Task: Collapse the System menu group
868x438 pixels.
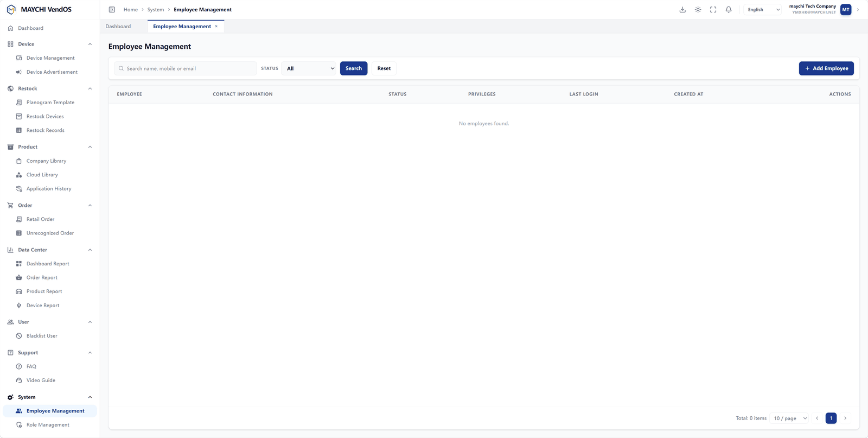Action: pos(90,397)
